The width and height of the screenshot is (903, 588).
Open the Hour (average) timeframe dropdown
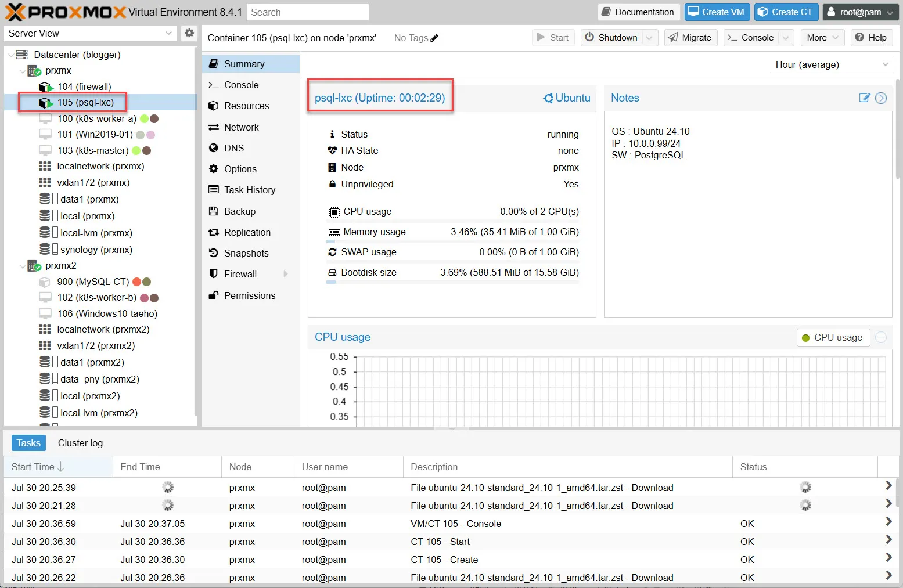pos(832,64)
